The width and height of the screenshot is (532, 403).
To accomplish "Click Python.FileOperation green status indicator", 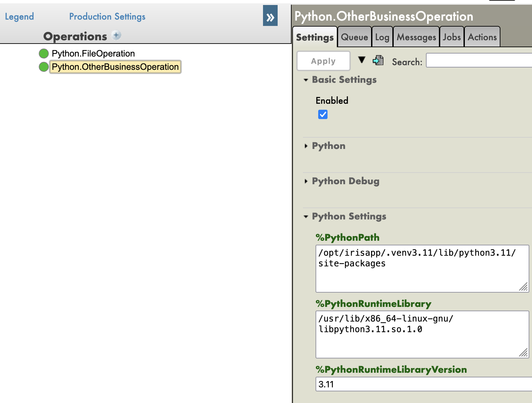I will pos(44,54).
